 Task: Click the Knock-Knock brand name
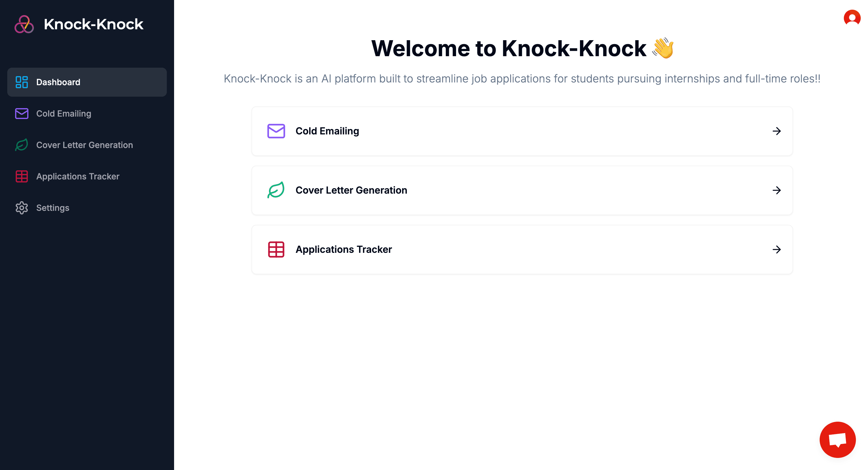pyautogui.click(x=94, y=24)
